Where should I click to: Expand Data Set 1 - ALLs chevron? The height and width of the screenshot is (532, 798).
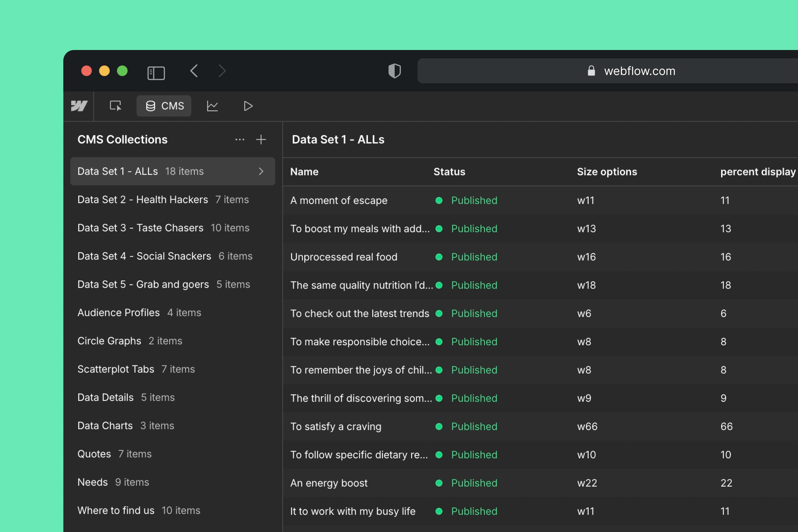click(261, 171)
